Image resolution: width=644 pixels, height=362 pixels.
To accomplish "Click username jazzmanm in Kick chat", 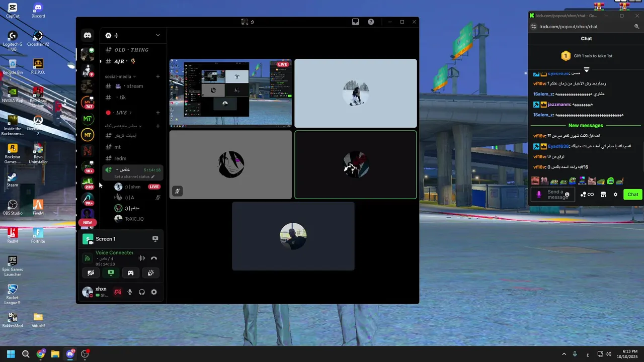I will pos(559,105).
